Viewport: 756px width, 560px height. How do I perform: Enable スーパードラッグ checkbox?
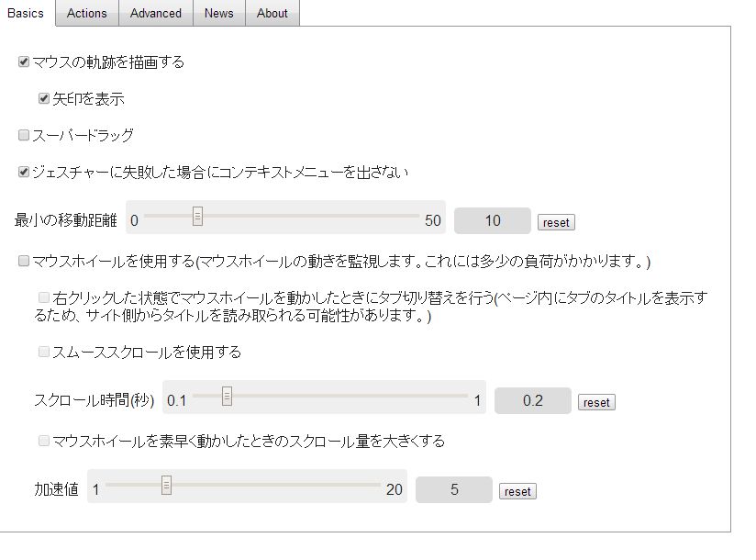pyautogui.click(x=24, y=135)
